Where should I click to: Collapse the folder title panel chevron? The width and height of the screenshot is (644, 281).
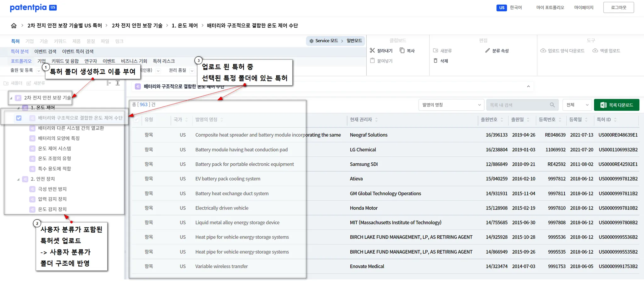pos(528,87)
